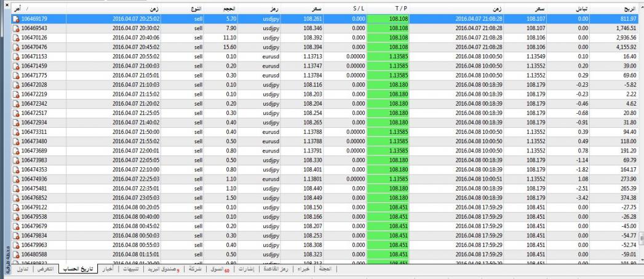
Task: Open the التعرض tab
Action: point(45,270)
